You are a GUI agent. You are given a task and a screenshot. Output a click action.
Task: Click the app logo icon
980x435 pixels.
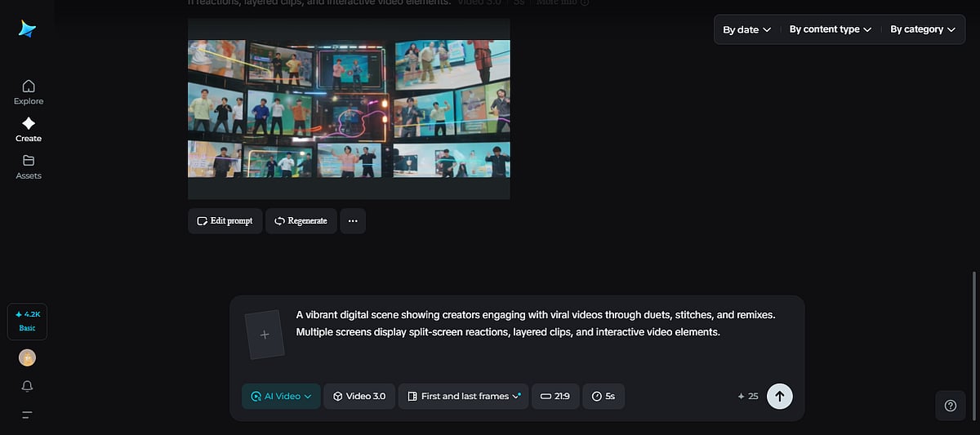(x=28, y=29)
